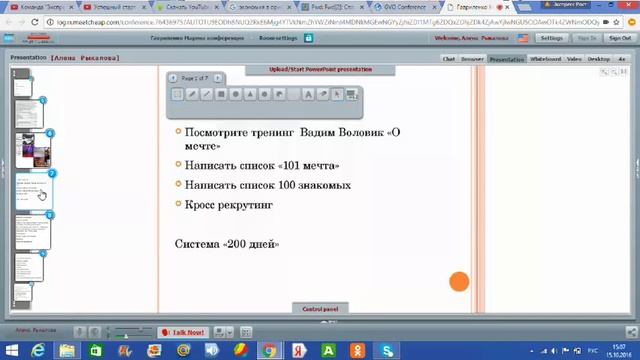Open Skype from taskbar
This screenshot has width=640, height=360.
point(387,351)
